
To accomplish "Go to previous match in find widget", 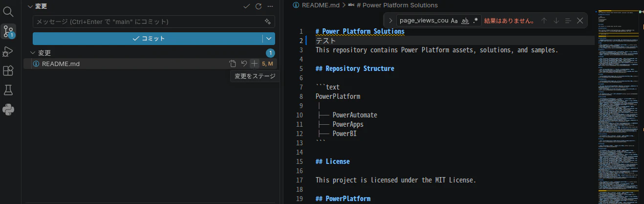I will point(544,21).
